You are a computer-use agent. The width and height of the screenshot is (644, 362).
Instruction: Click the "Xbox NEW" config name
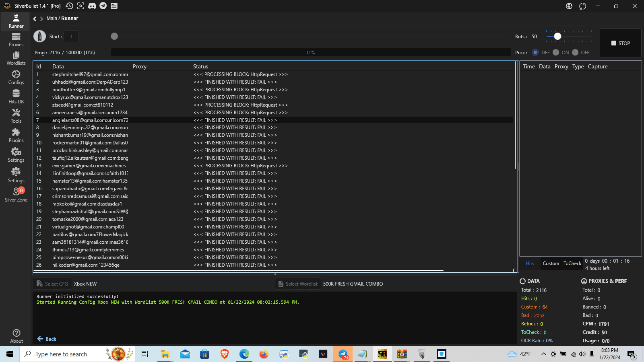(x=85, y=284)
